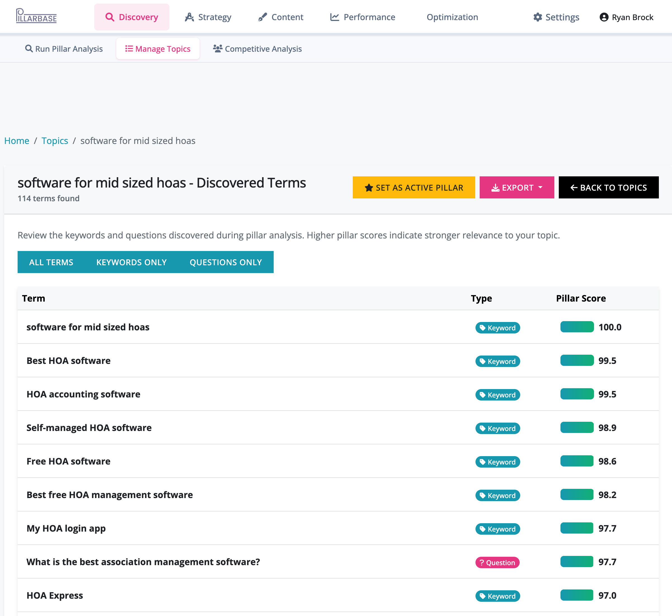The image size is (672, 616).
Task: Filter to Keywords Only
Action: point(131,262)
